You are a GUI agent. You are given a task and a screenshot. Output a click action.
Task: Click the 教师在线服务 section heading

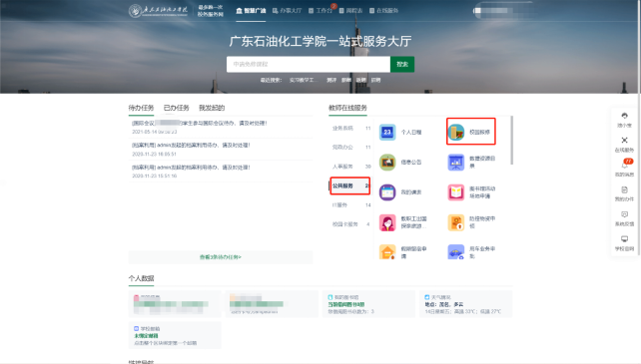(x=347, y=108)
